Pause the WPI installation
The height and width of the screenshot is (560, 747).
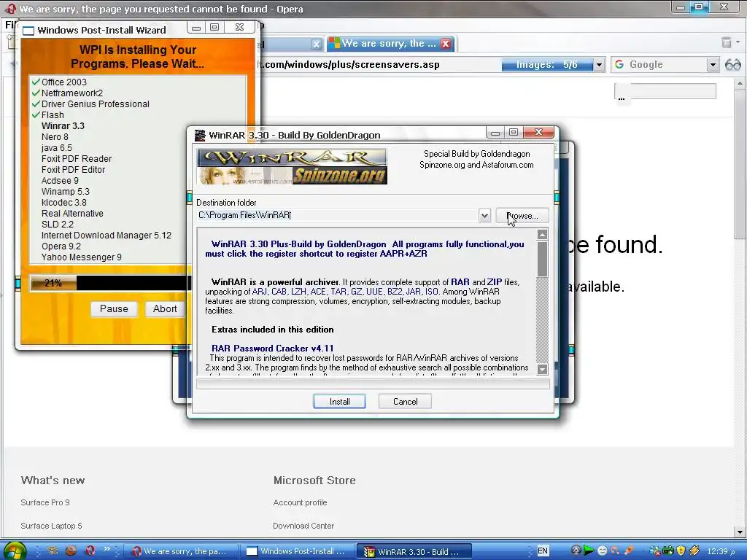114,308
